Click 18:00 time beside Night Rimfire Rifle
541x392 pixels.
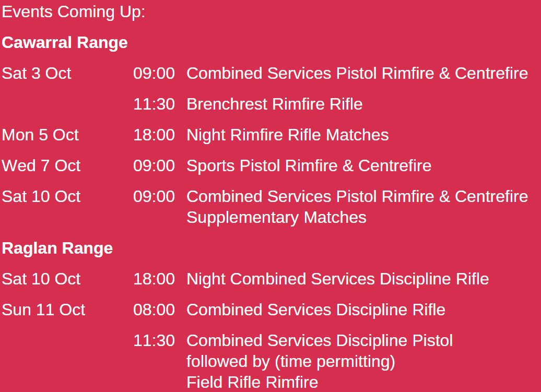point(154,135)
